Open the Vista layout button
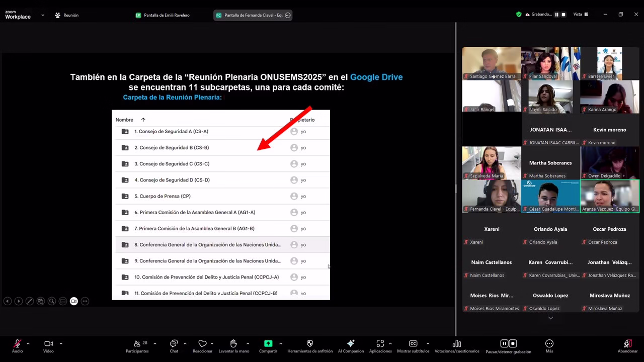644x362 pixels. [x=581, y=15]
